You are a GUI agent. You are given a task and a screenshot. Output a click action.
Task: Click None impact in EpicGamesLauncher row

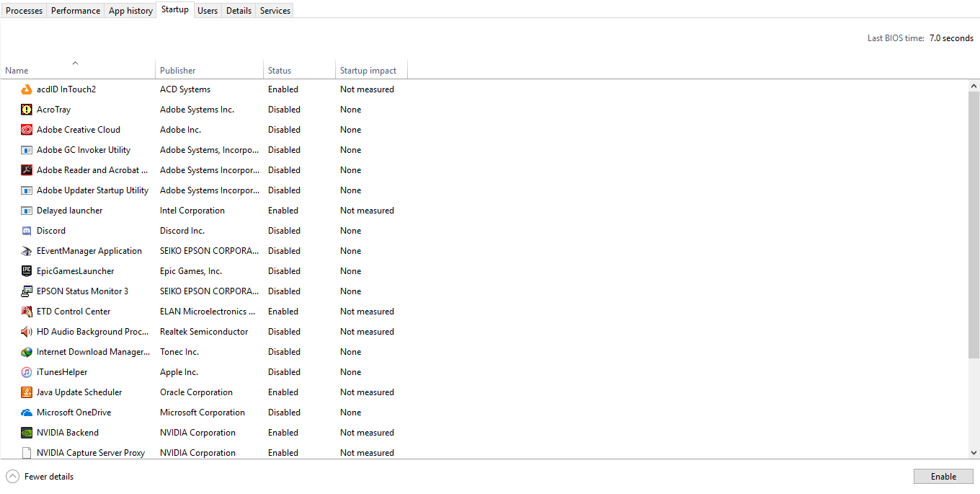(351, 271)
